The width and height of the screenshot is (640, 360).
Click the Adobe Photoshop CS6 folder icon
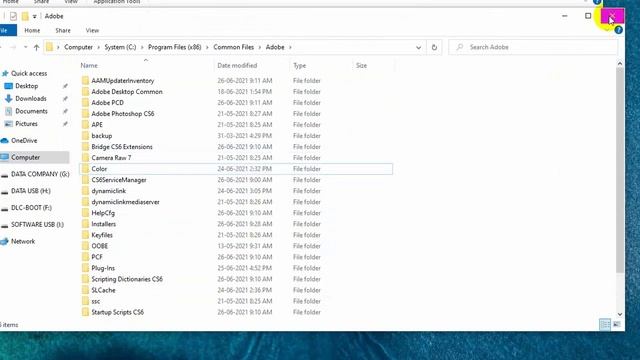pyautogui.click(x=85, y=113)
